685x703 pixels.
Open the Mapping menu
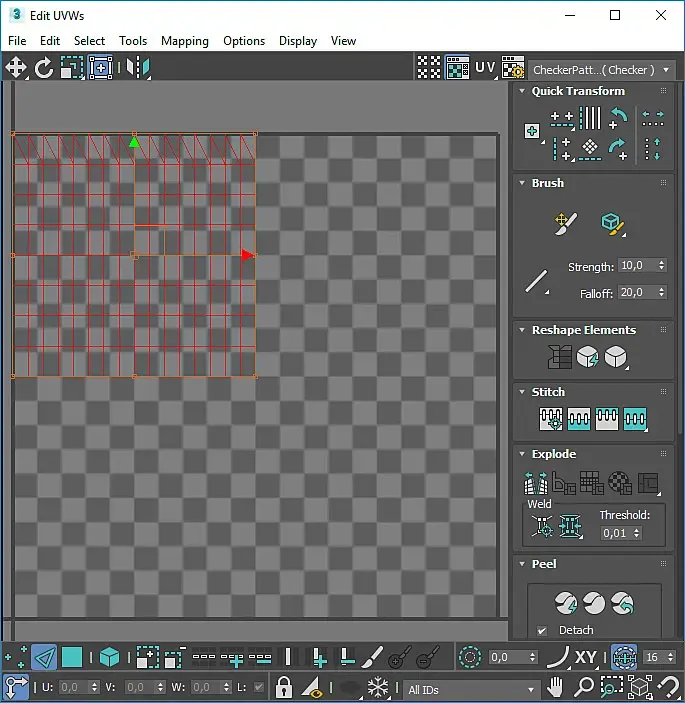coord(185,41)
